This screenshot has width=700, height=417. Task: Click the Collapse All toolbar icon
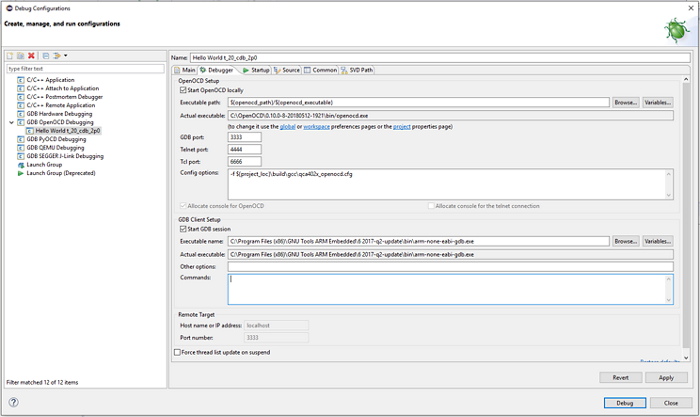tap(46, 56)
